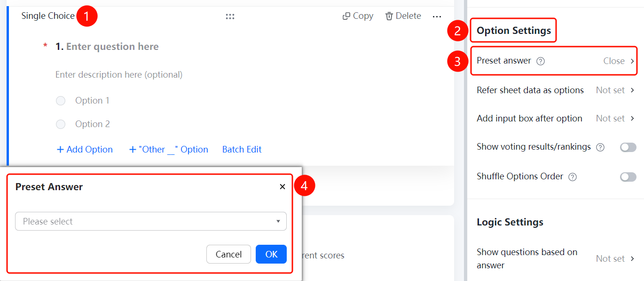This screenshot has width=644, height=281.
Task: Click the Option 2 label text
Action: (93, 124)
